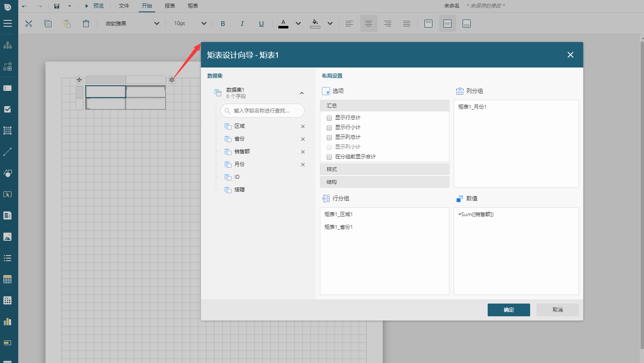Select 矩表1_月份1 in column groups
This screenshot has width=644, height=363.
[x=472, y=107]
